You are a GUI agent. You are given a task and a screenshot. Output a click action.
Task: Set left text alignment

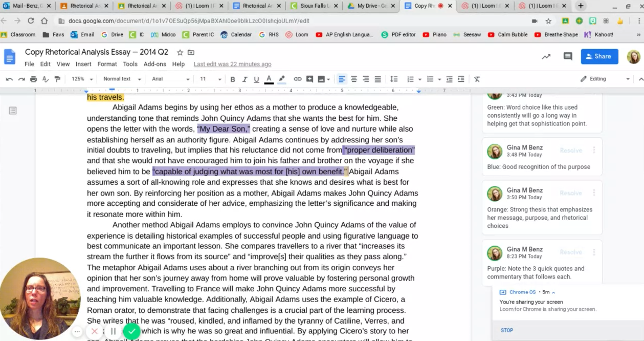[x=342, y=79]
